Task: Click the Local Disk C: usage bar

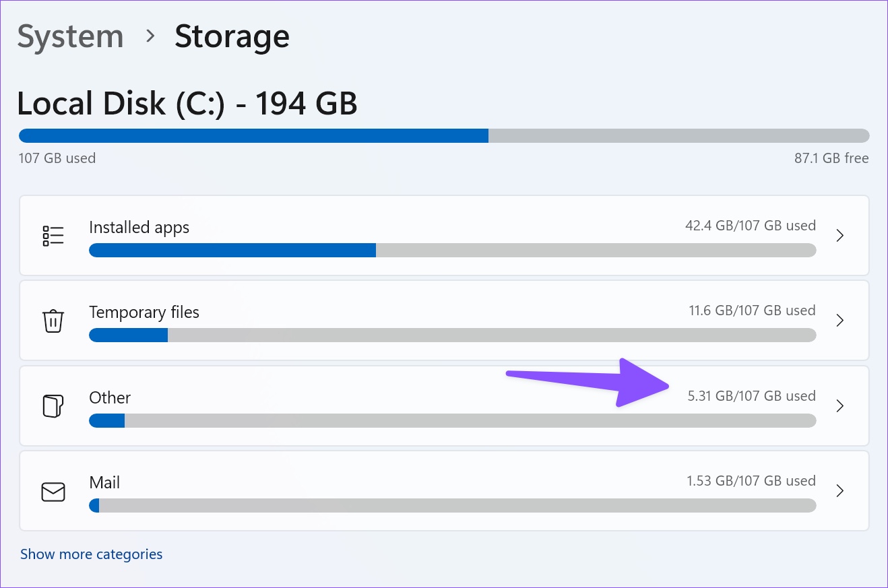Action: 444,136
